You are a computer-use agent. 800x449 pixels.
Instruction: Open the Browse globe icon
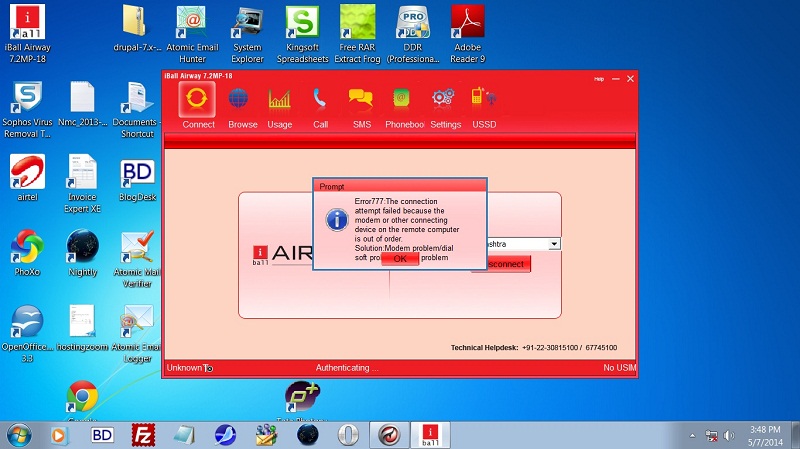coord(241,103)
